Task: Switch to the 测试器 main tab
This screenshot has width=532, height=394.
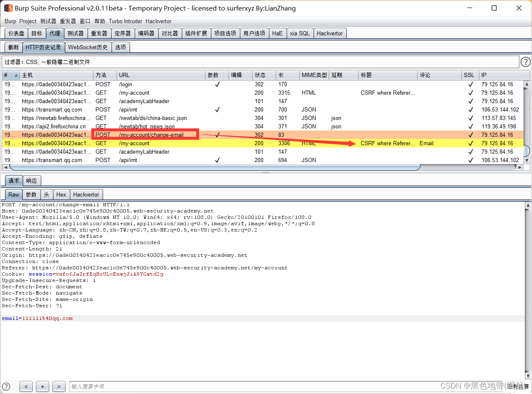Action: pyautogui.click(x=76, y=33)
